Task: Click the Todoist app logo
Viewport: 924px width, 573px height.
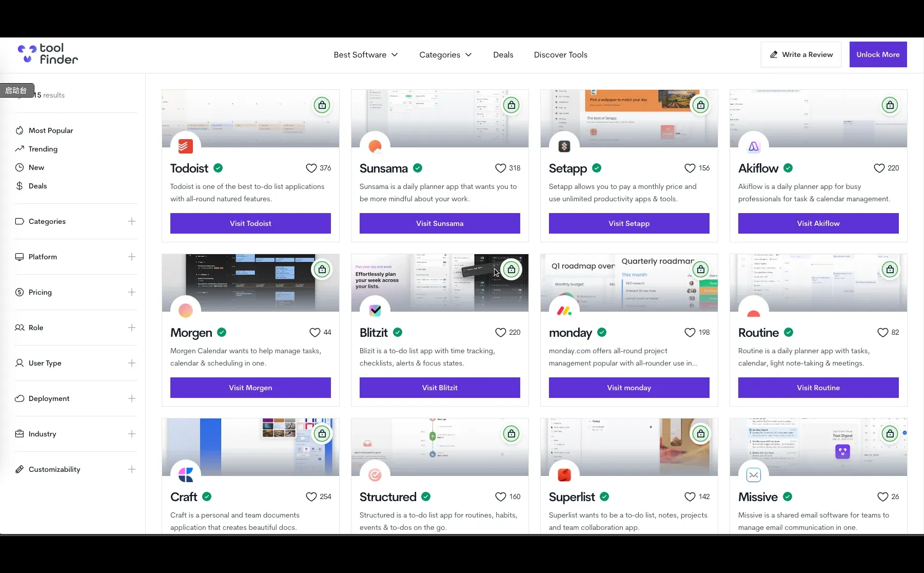Action: [186, 146]
